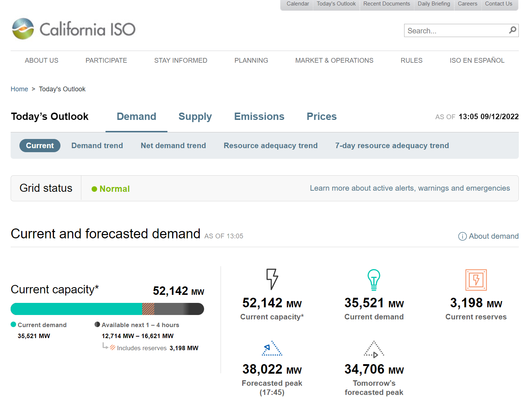Open Today's Outlook in the top bar

(336, 4)
